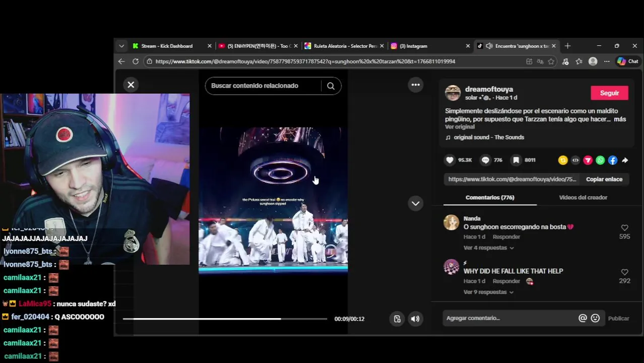The image size is (644, 363).
Task: Follow dreamoftouya with Seguir button
Action: (609, 93)
